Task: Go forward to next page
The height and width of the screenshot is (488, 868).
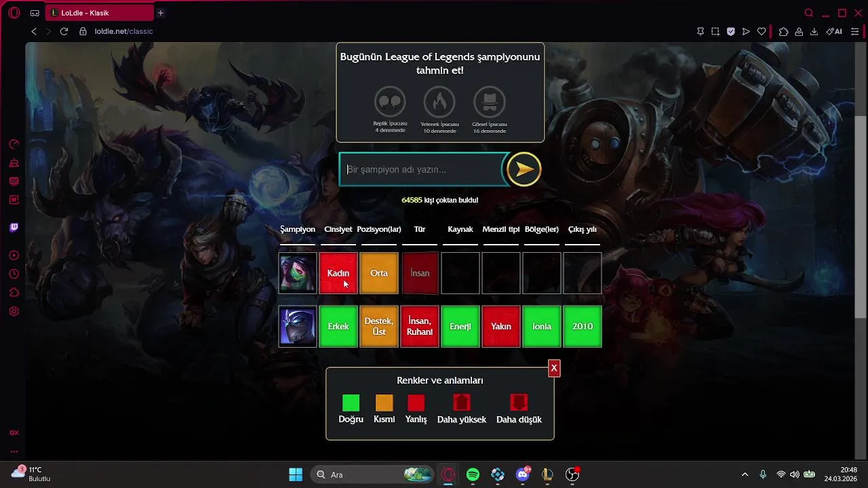Action: pos(48,31)
